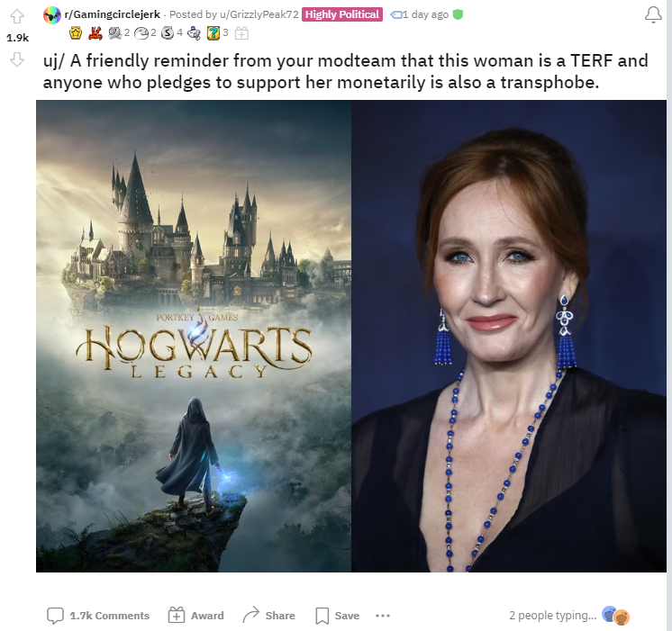Upvote the post
This screenshot has width=672, height=631.
[17, 16]
